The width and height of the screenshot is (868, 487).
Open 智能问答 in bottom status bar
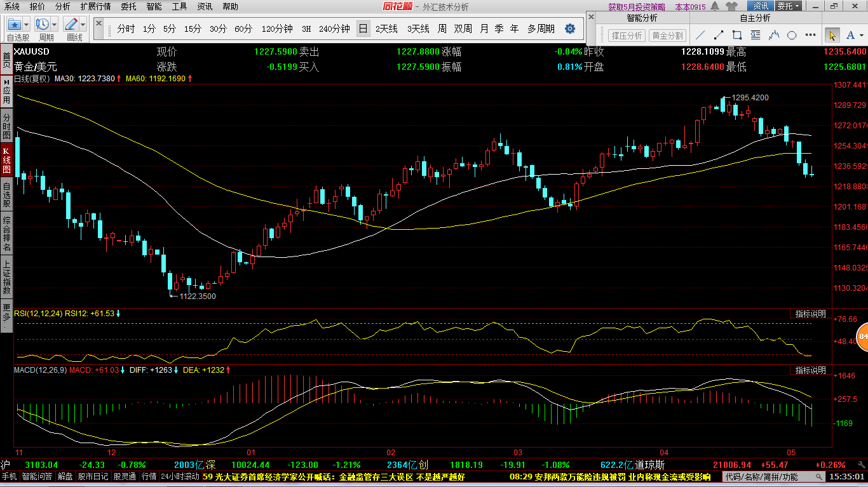37,477
